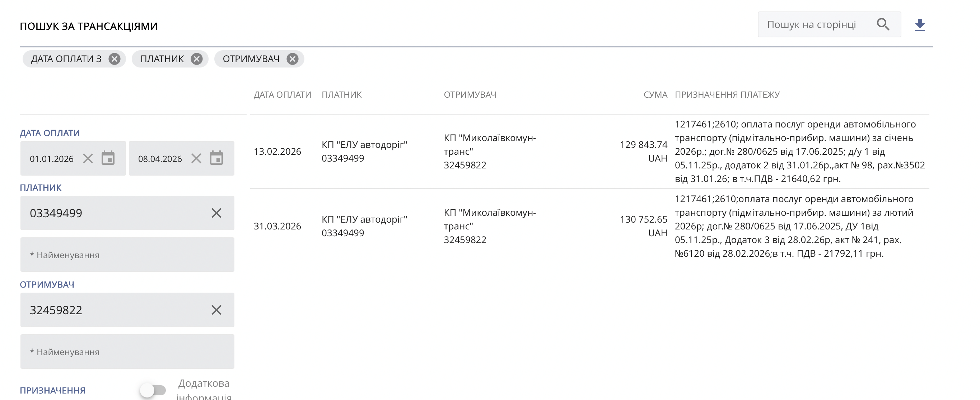Remove the ДАТА ОПЛАТИ З filter chip

coord(114,59)
